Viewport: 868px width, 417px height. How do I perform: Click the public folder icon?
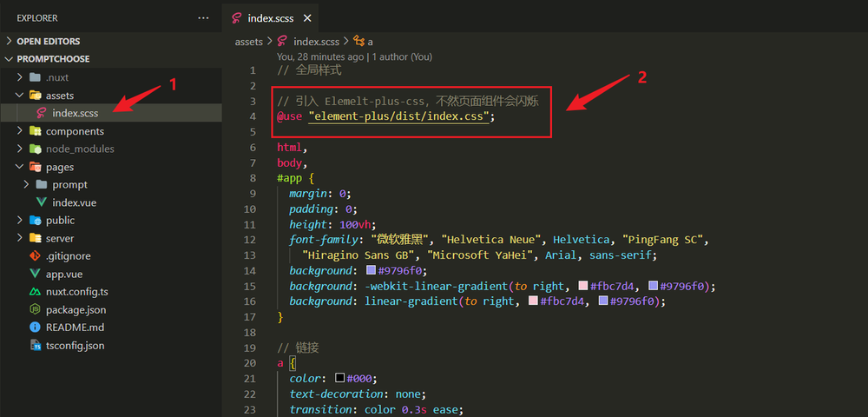click(x=35, y=220)
